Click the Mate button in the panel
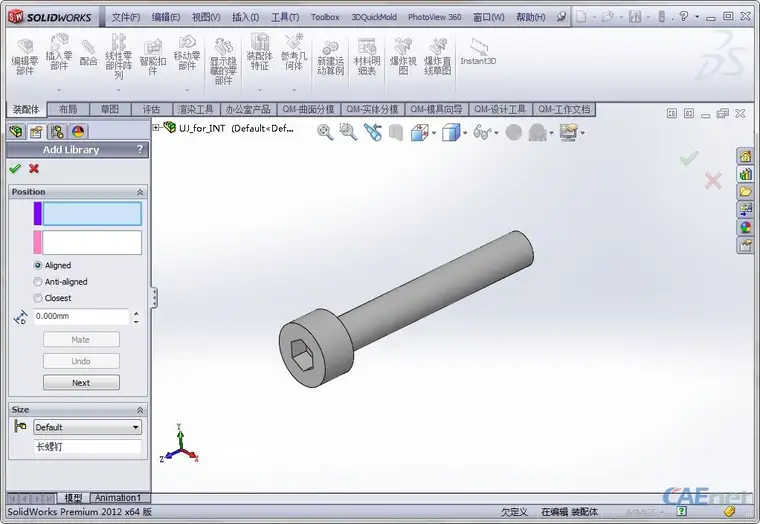Screen dimensions: 760x524 click(81, 340)
